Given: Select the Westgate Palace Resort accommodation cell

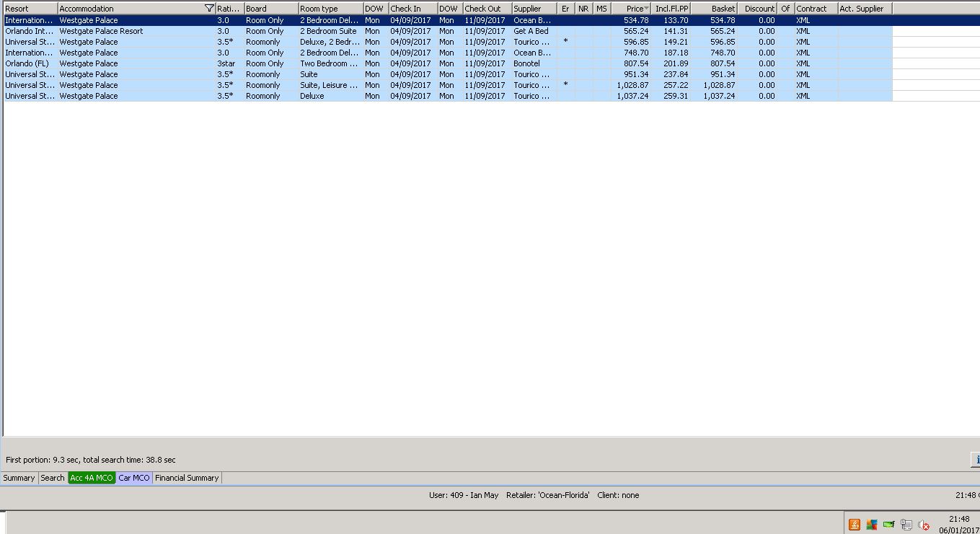Looking at the screenshot, I should pyautogui.click(x=137, y=31).
